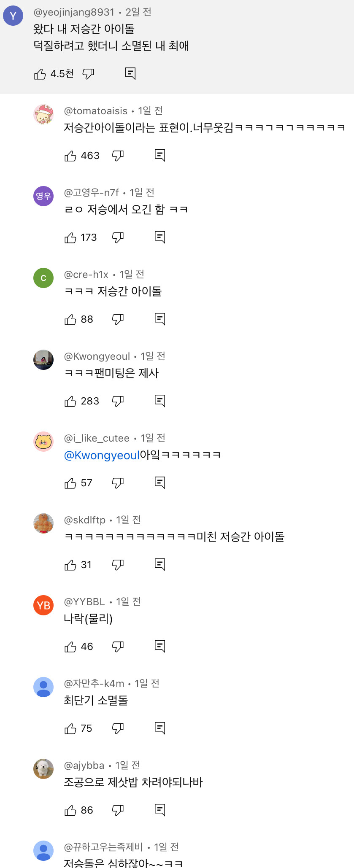Reply to @고영우-n7f comment

(160, 237)
